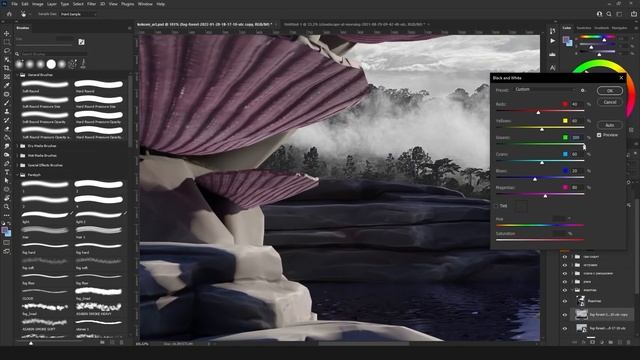640x360 pixels.
Task: Open brush settings panel icon in Brushes
Action: click(81, 42)
